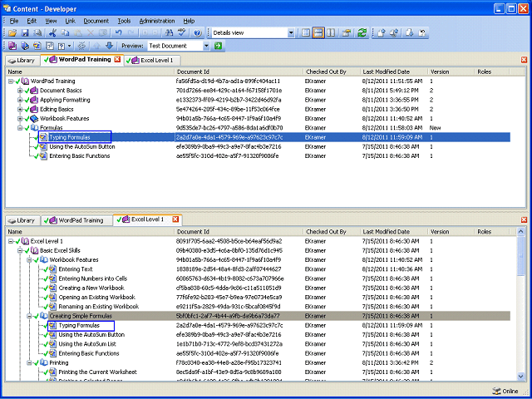Click the Open folder toolbar icon
The width and height of the screenshot is (532, 399).
[x=12, y=33]
